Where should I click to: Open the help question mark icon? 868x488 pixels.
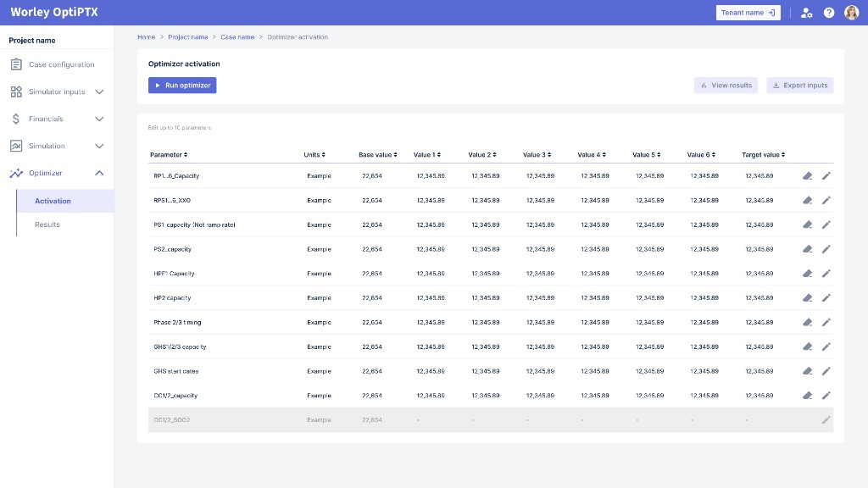[x=829, y=13]
